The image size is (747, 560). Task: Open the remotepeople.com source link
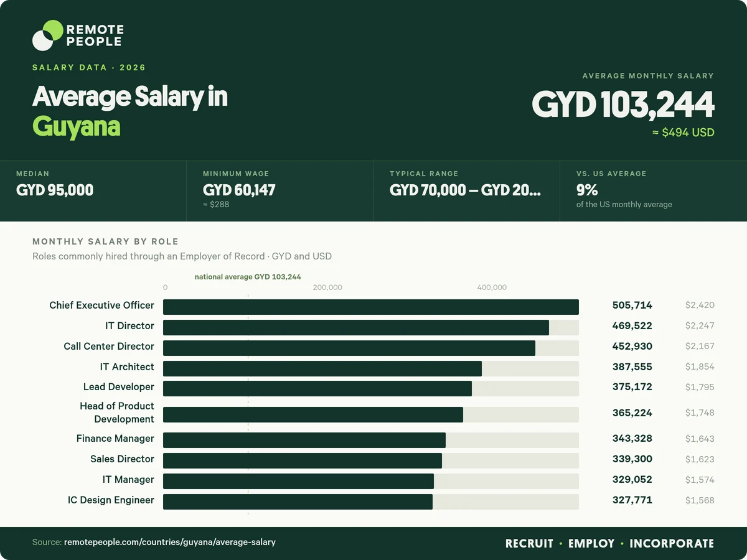[170, 543]
